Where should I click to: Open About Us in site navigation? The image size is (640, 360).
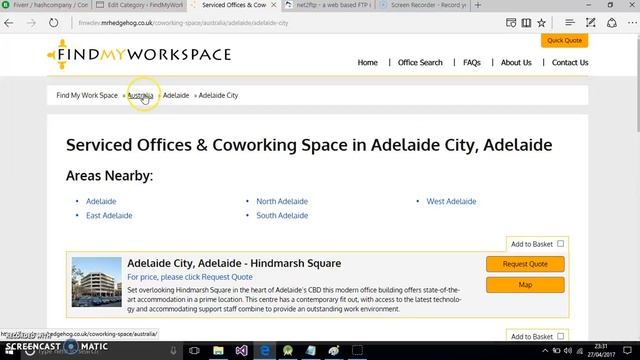coord(516,62)
